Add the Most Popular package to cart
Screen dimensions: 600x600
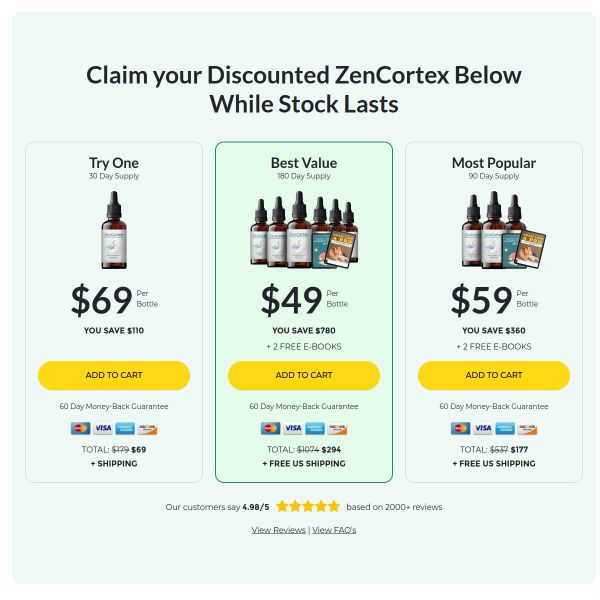494,375
